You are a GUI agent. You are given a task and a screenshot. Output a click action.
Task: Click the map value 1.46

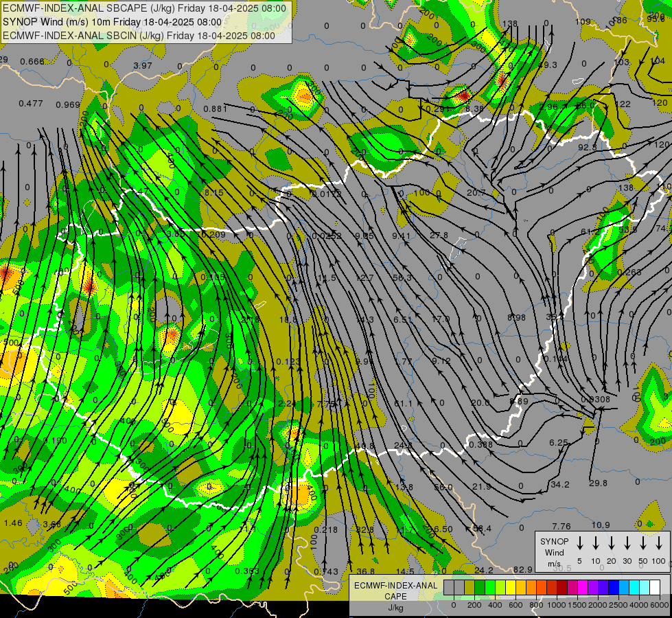click(13, 523)
